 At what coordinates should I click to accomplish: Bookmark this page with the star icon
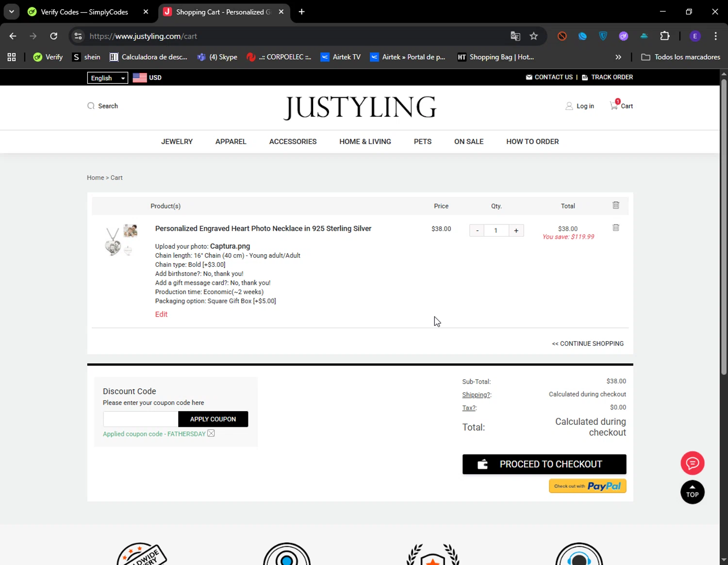pos(534,36)
